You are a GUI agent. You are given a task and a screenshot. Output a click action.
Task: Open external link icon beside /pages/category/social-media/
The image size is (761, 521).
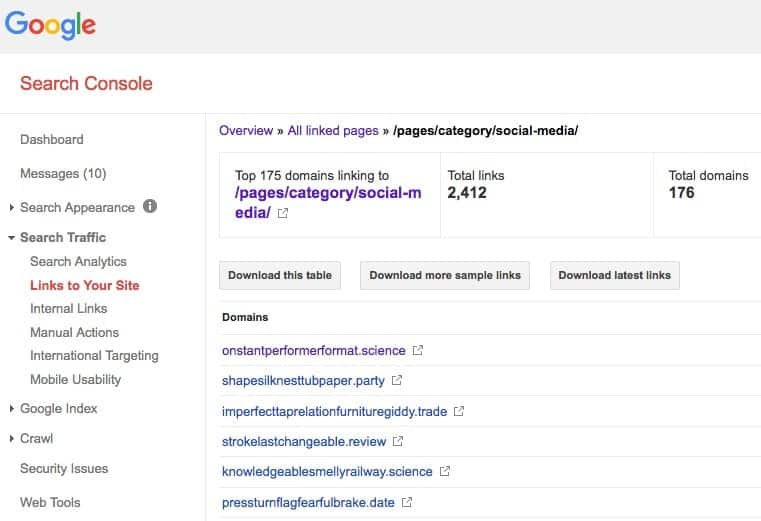tap(282, 213)
